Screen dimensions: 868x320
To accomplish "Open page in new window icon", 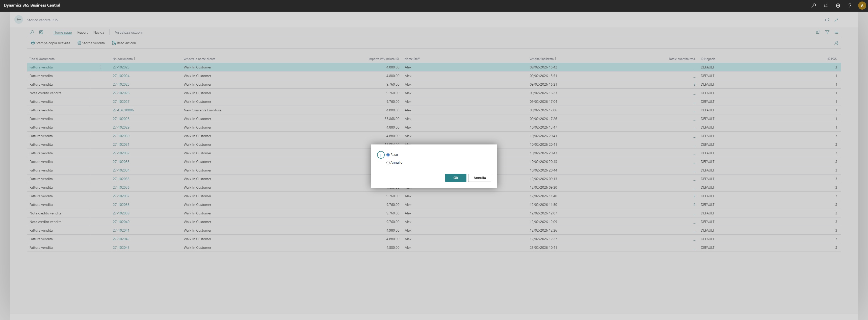I will [827, 20].
